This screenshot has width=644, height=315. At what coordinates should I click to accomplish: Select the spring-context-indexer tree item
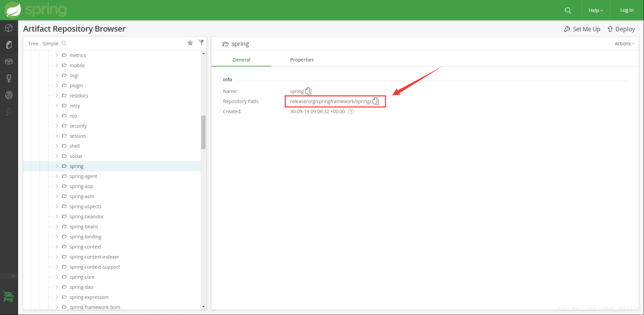(94, 257)
